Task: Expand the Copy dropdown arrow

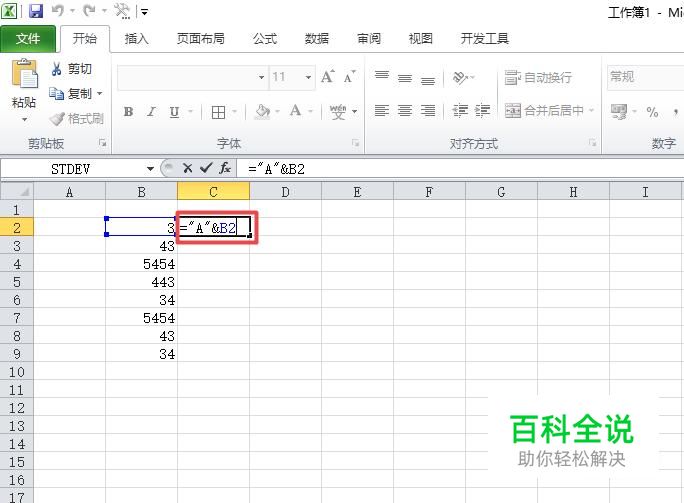Action: tap(99, 93)
